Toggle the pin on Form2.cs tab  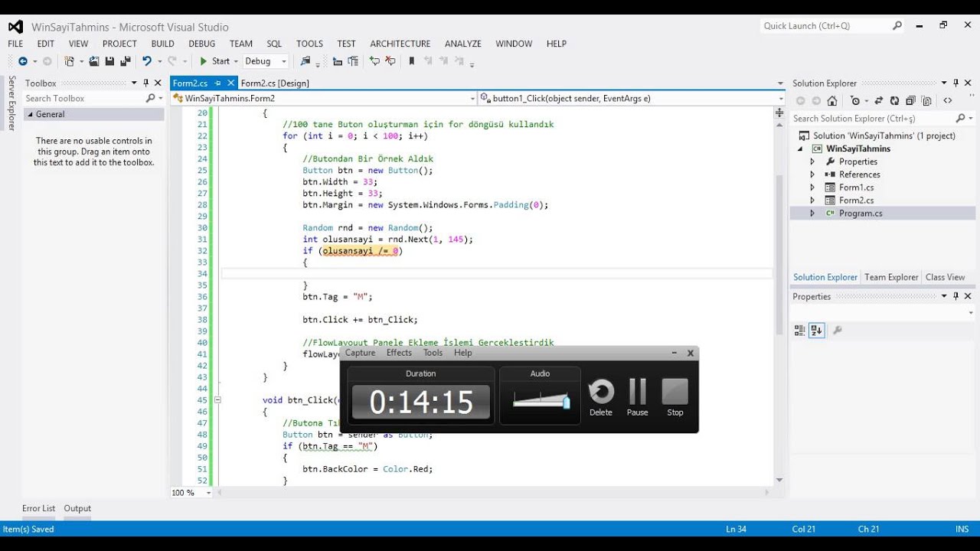[217, 83]
